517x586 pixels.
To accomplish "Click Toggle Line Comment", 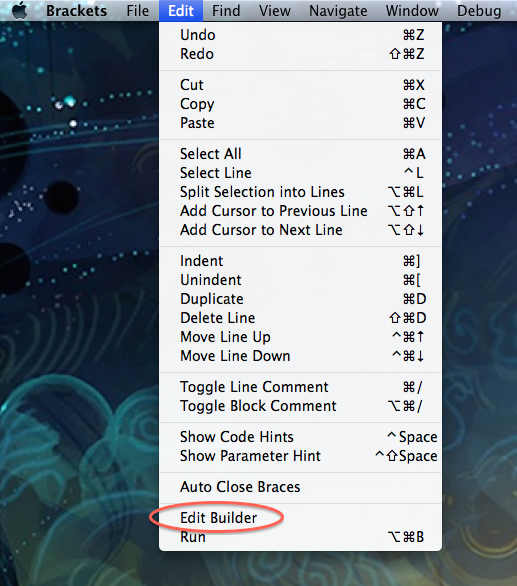I will 300,387.
